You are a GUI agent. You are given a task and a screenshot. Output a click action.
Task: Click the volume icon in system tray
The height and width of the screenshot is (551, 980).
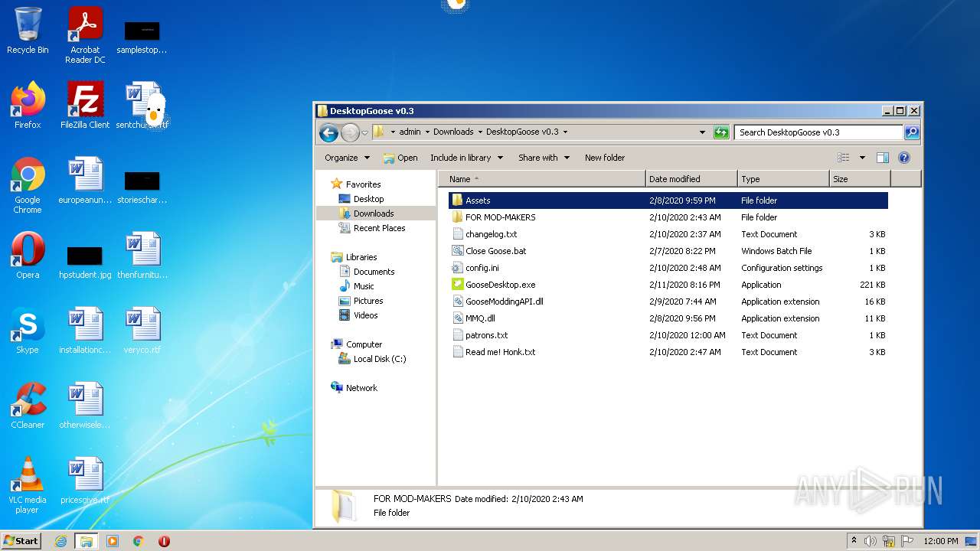pyautogui.click(x=871, y=541)
